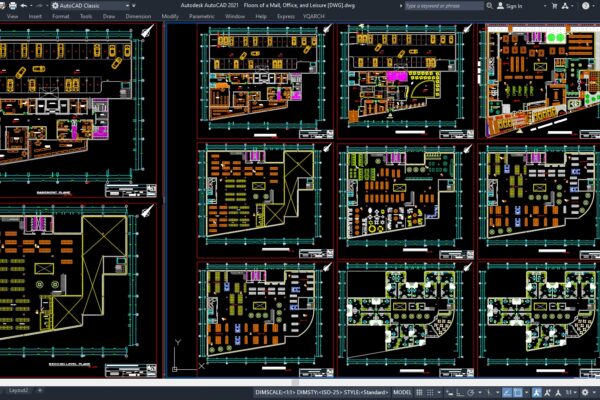
Task: Open the Insert menu
Action: coord(35,16)
